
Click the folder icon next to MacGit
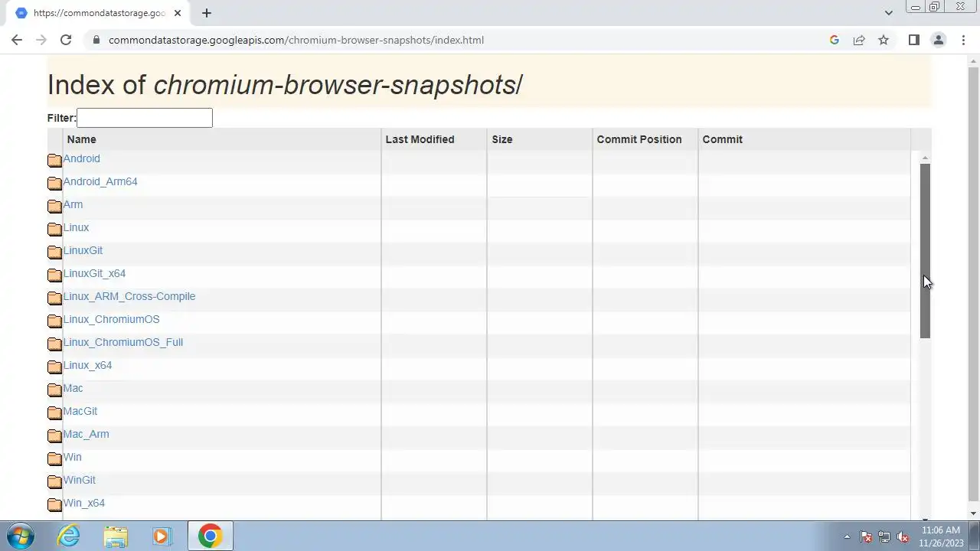54,412
